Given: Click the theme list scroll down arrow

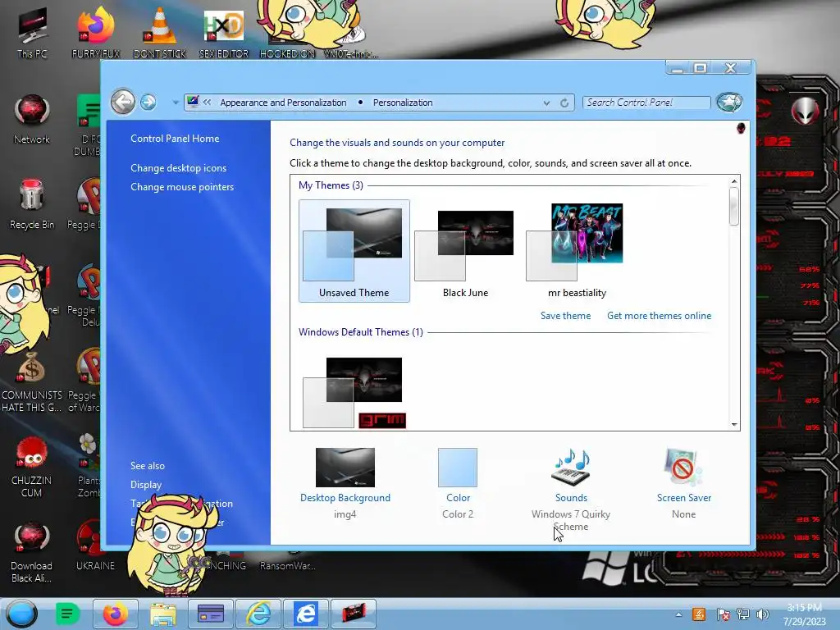Looking at the screenshot, I should [734, 424].
